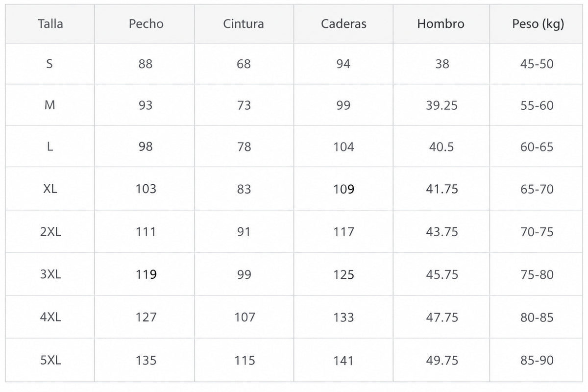Click the Talla column header

(50, 24)
